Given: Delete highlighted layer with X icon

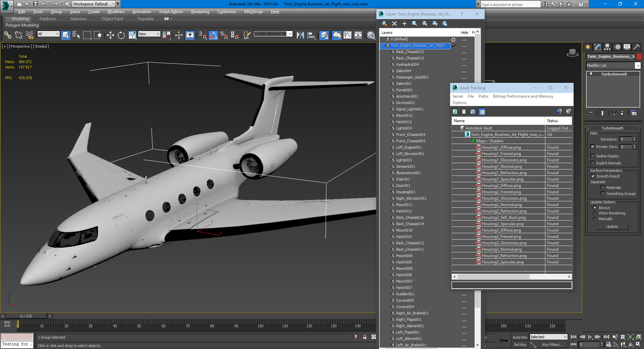Looking at the screenshot, I should (394, 23).
